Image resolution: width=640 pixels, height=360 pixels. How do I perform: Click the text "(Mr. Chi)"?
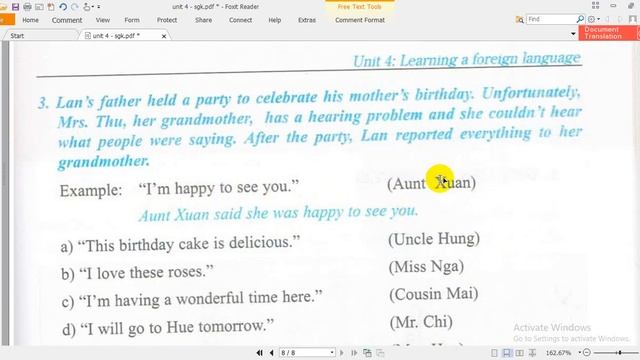pos(421,322)
